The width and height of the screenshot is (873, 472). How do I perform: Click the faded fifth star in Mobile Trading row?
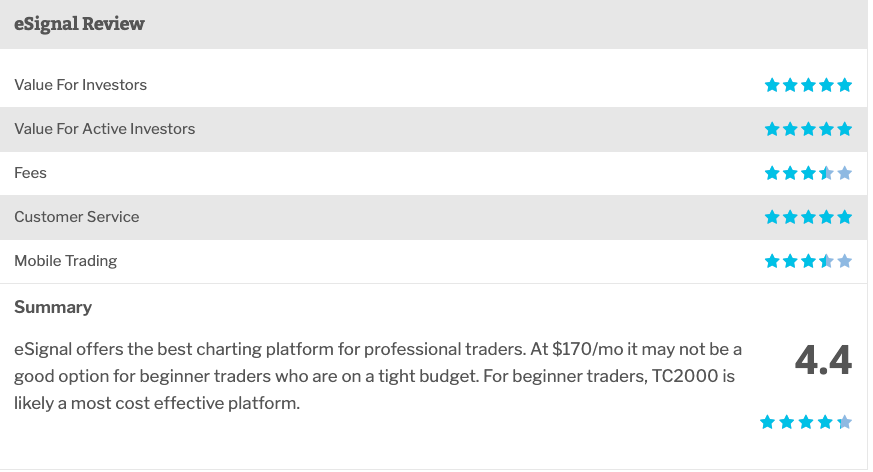tap(845, 261)
